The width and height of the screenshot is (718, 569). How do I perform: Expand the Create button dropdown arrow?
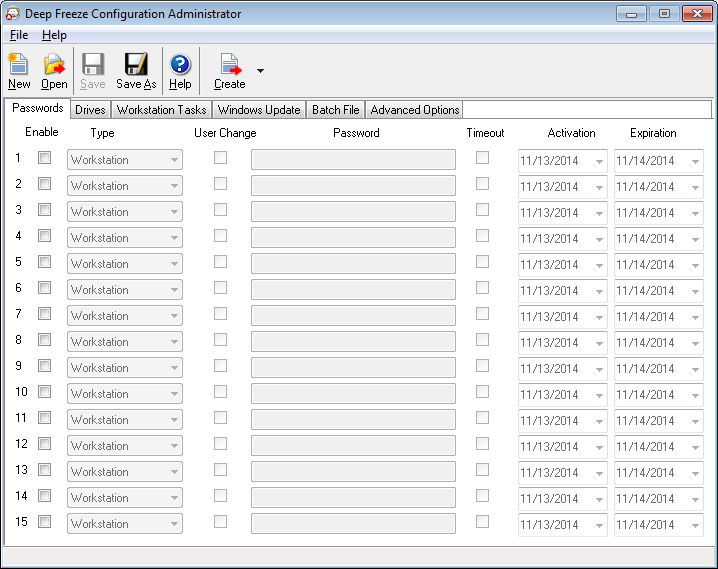(260, 71)
